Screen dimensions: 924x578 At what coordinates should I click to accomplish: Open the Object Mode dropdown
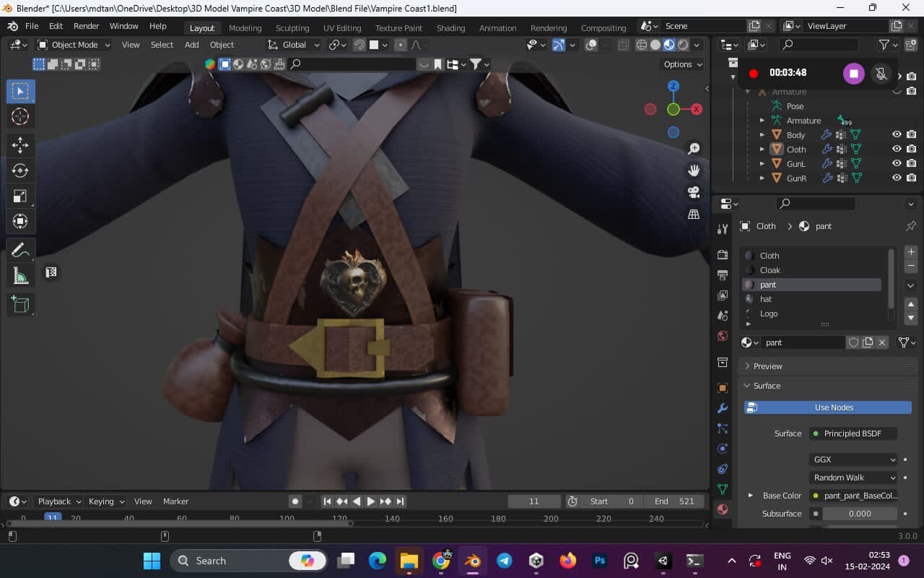(x=72, y=44)
